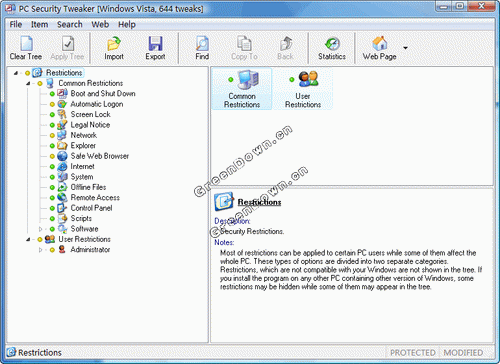The height and width of the screenshot is (364, 500).
Task: Toggle status dot for Boot and Shut Down
Action: (x=52, y=94)
